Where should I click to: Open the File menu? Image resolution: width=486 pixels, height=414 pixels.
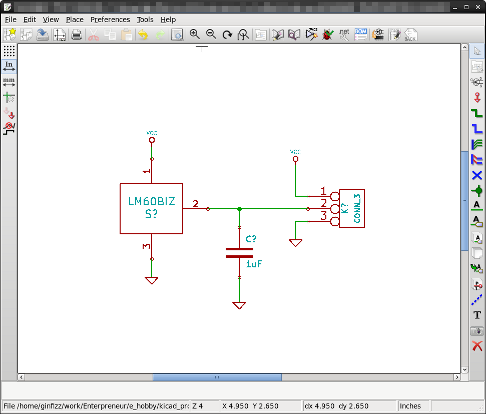tap(11, 20)
